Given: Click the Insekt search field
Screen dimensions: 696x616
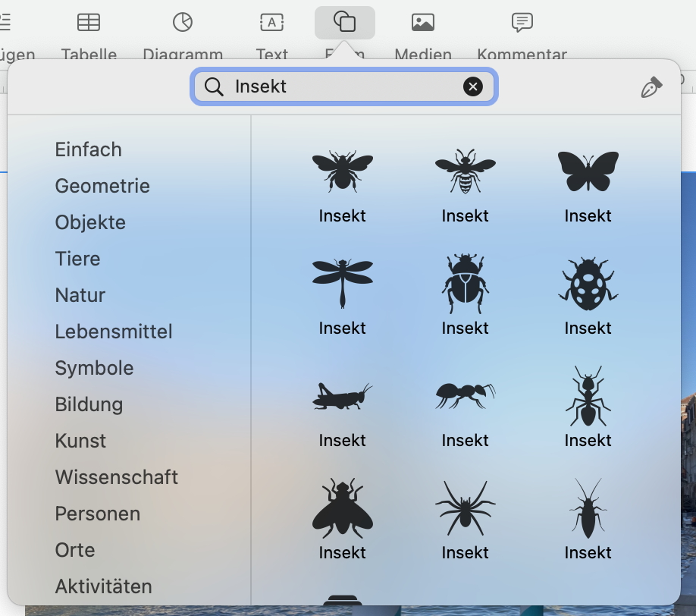Looking at the screenshot, I should pyautogui.click(x=344, y=86).
